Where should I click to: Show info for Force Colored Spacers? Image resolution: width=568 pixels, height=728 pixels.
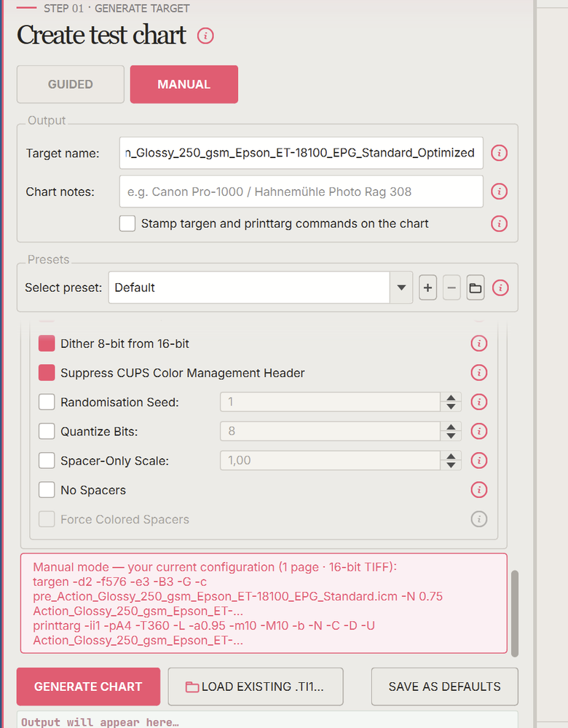(479, 519)
